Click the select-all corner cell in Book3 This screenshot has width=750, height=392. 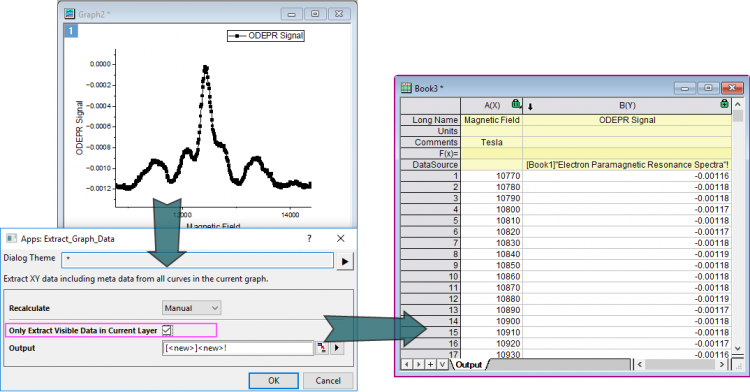tap(430, 106)
